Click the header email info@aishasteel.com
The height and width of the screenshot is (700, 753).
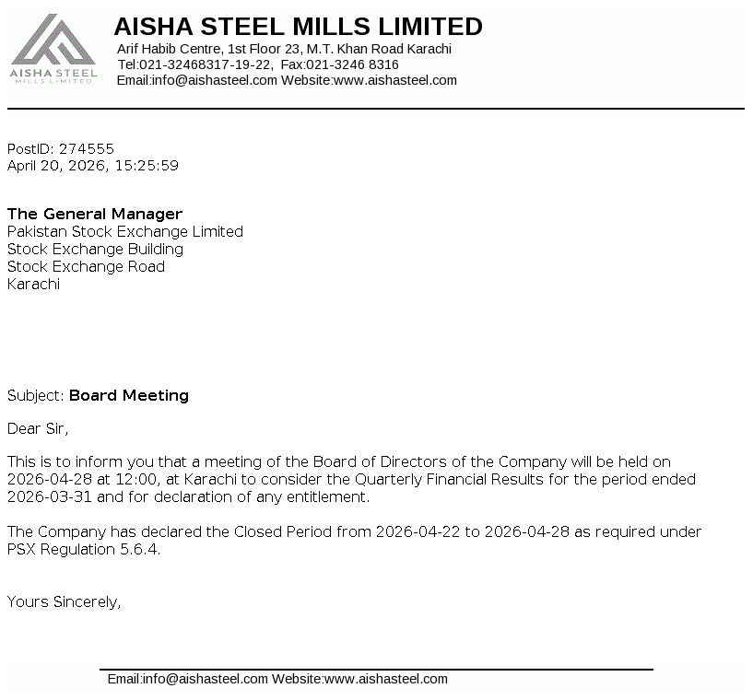[x=214, y=80]
